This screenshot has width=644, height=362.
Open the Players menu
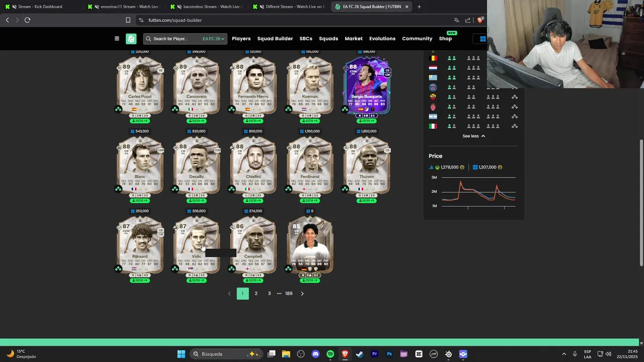(241, 39)
